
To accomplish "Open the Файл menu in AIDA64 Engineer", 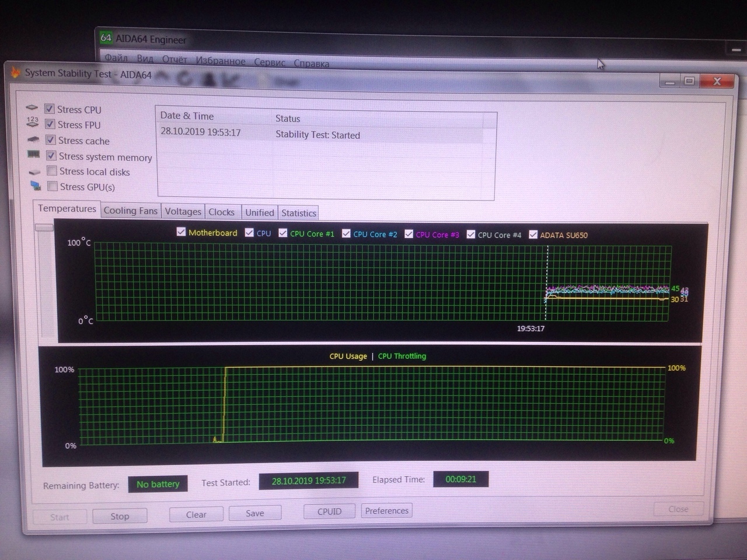I will click(x=116, y=58).
